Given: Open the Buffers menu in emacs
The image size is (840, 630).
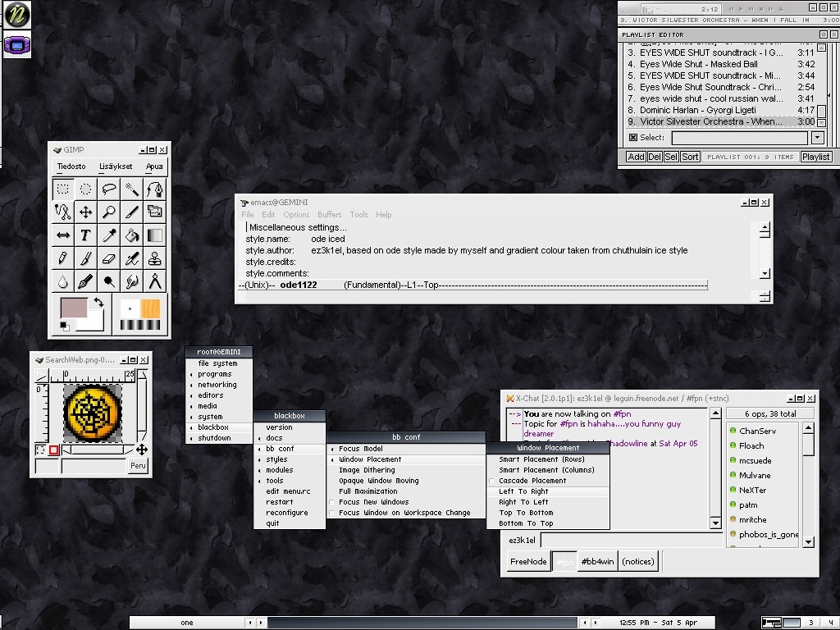Looking at the screenshot, I should click(x=330, y=215).
